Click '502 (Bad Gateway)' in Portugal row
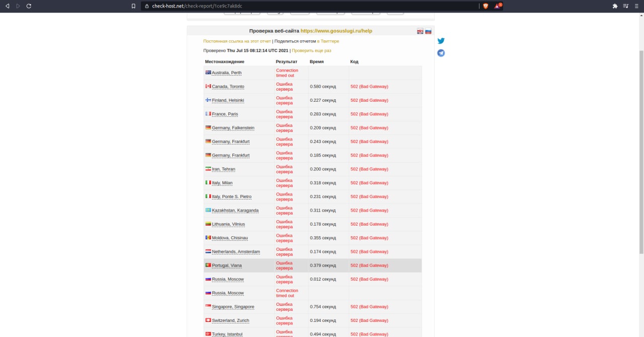This screenshot has height=337, width=644. tap(369, 265)
